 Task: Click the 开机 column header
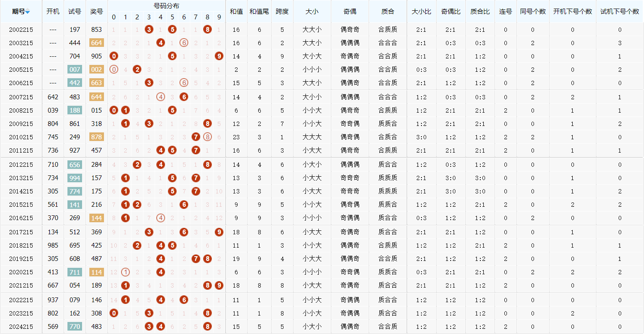(x=53, y=12)
